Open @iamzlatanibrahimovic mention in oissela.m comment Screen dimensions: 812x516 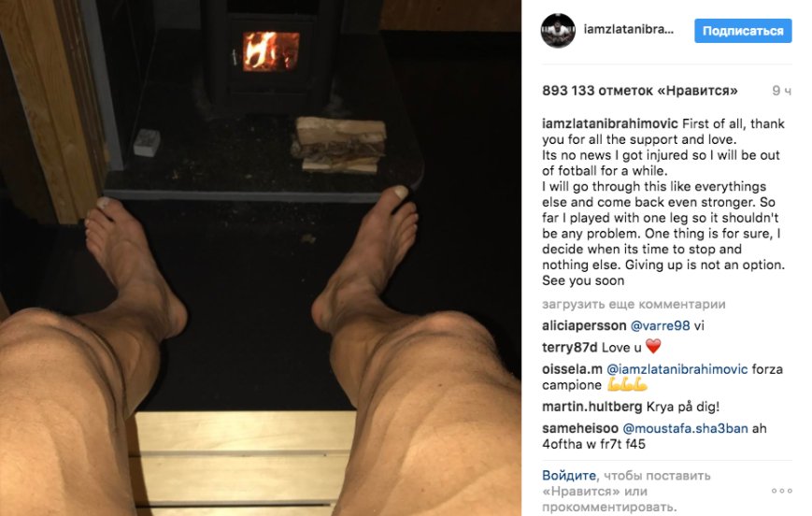[677, 369]
